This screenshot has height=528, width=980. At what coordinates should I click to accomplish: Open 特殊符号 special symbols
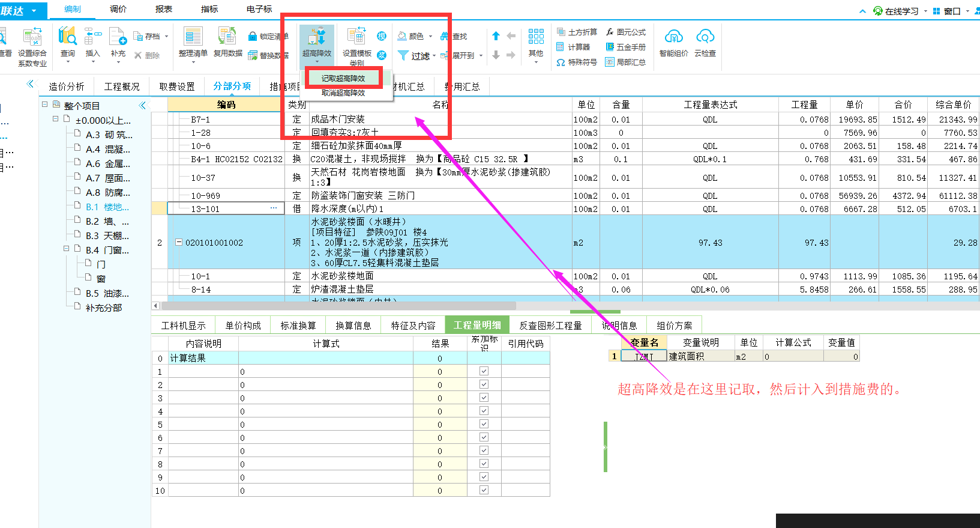pyautogui.click(x=577, y=62)
